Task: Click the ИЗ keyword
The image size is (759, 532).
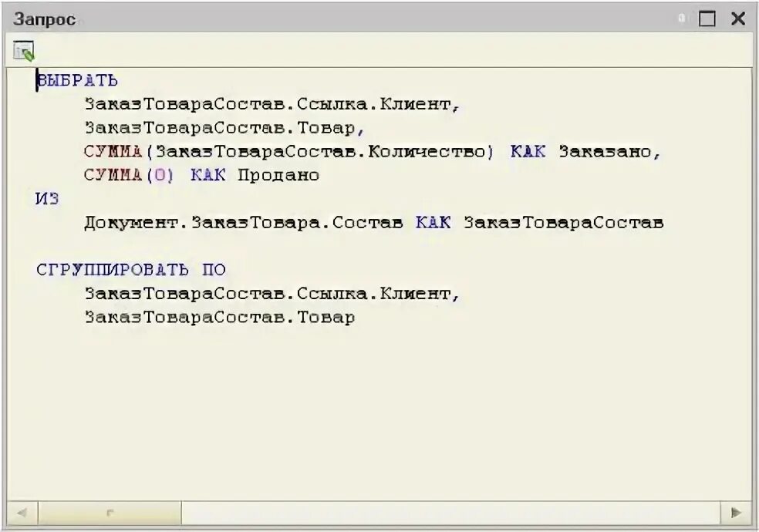Action: pos(48,198)
